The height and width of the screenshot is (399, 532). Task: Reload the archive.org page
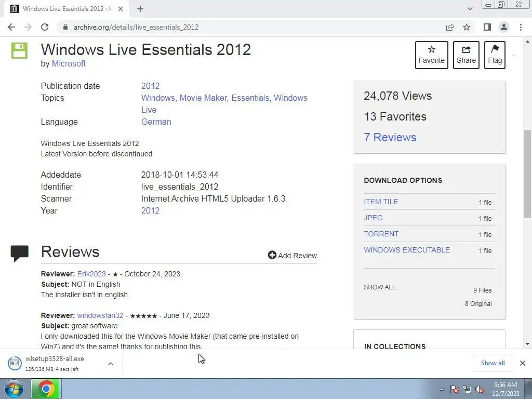point(45,27)
